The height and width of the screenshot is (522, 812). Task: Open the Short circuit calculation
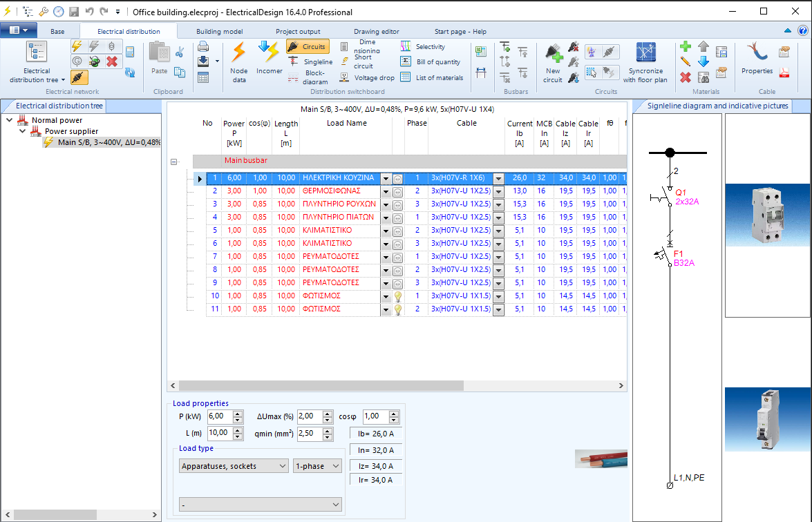[x=366, y=62]
